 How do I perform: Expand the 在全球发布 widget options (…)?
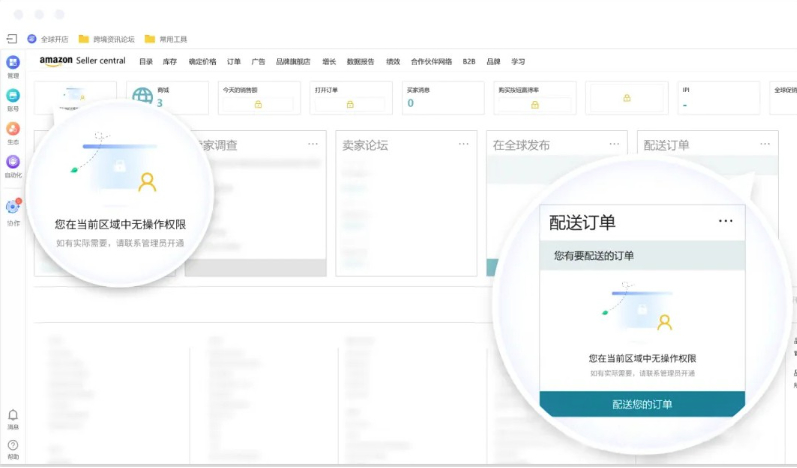pos(615,144)
